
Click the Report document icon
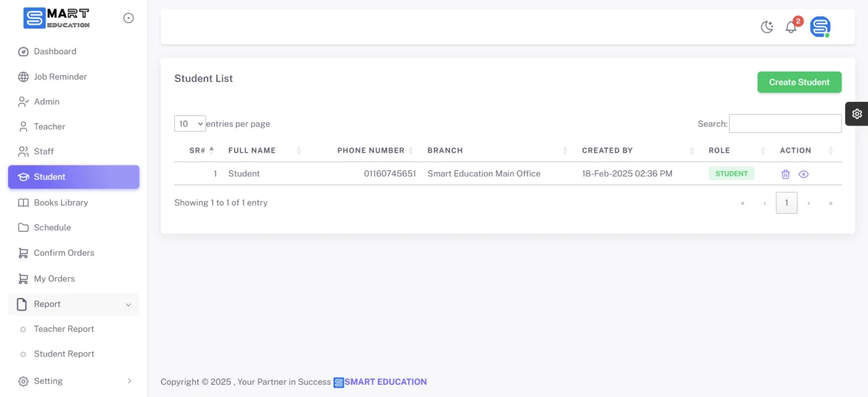click(22, 304)
